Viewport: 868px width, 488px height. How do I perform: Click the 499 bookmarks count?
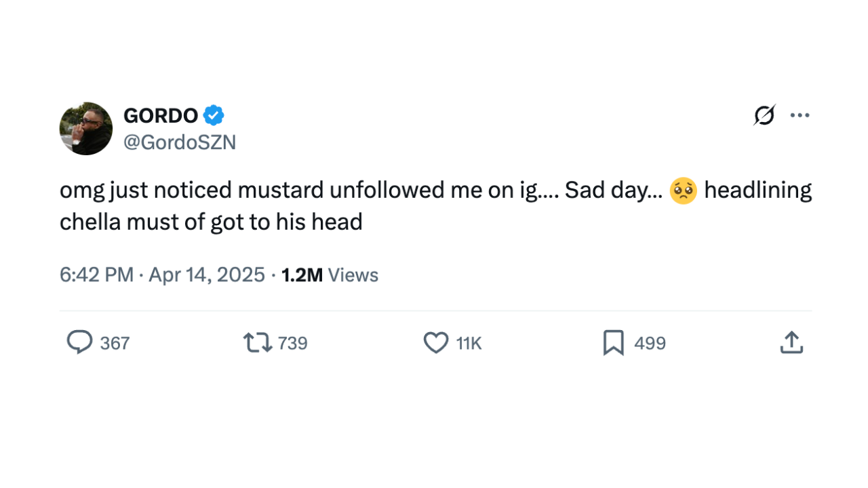pyautogui.click(x=650, y=344)
